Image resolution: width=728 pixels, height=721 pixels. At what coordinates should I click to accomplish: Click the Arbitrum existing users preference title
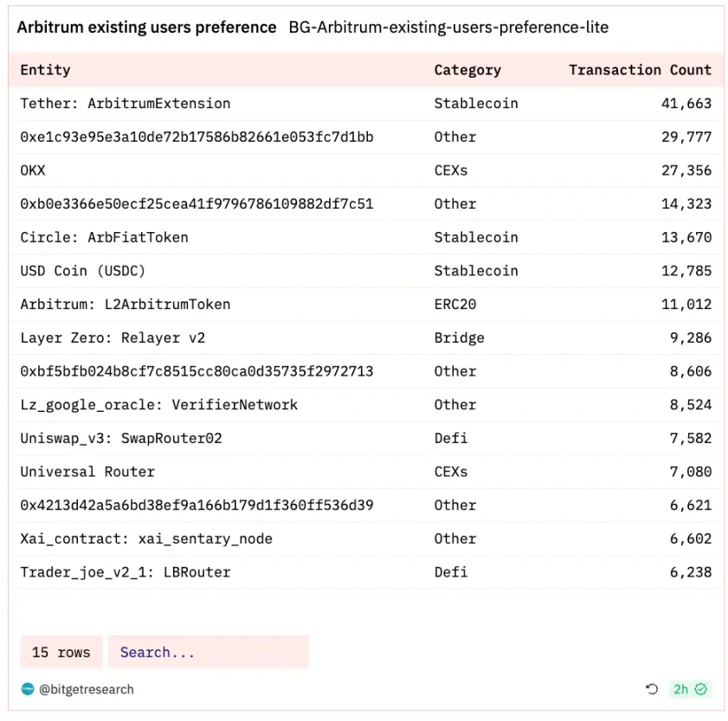[146, 28]
